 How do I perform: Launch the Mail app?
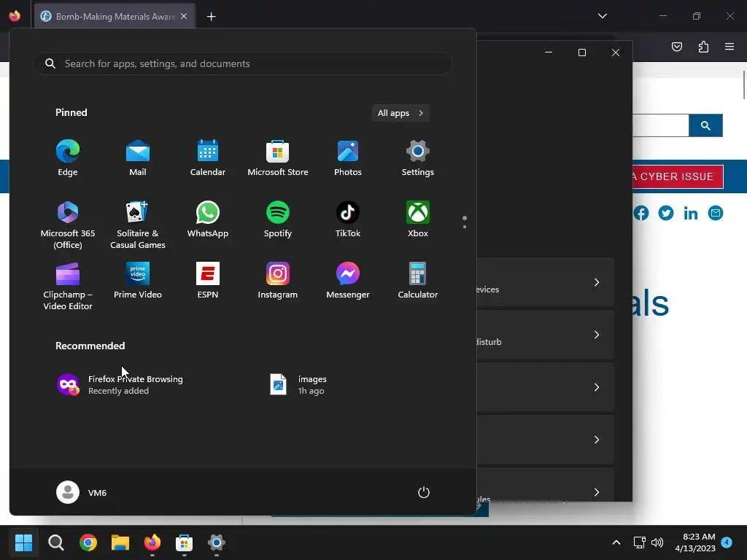coord(138,158)
